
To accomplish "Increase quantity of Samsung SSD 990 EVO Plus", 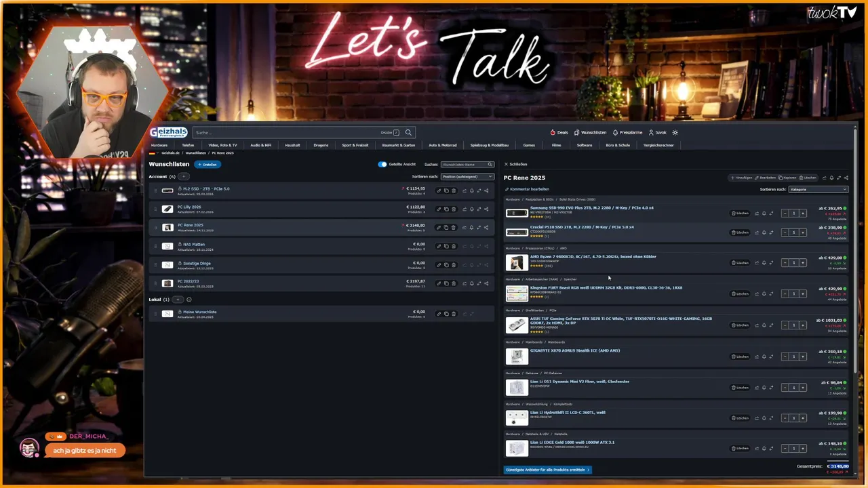I will pos(803,213).
